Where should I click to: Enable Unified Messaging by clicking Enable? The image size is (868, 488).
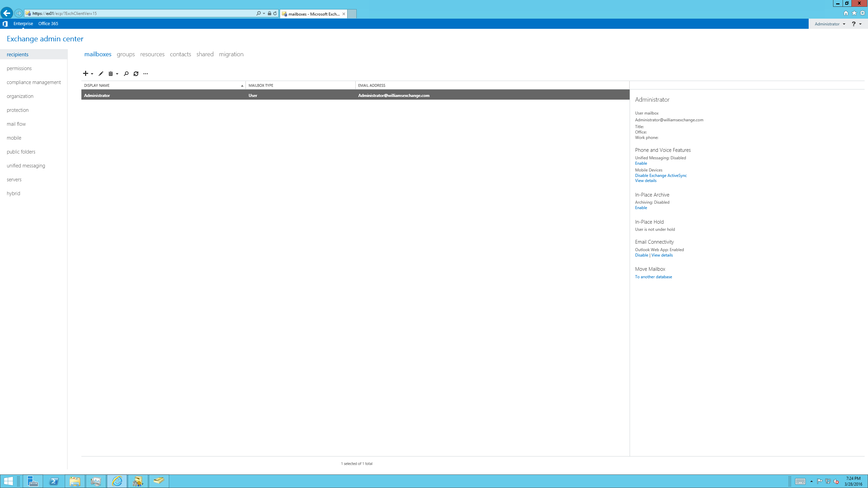click(641, 163)
